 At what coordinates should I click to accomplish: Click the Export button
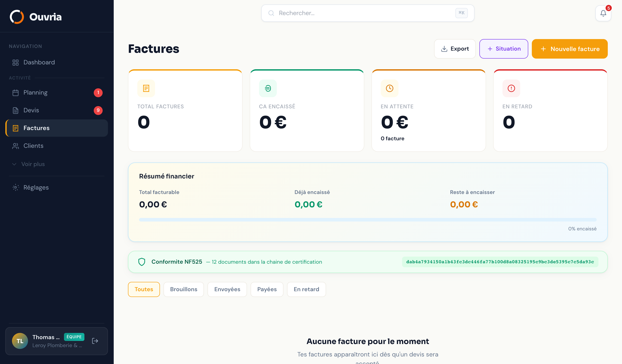pyautogui.click(x=455, y=49)
